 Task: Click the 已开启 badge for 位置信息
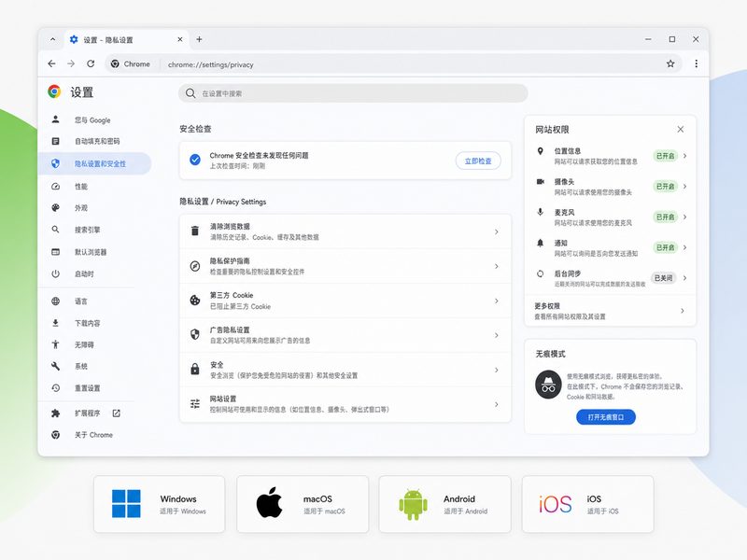(665, 156)
